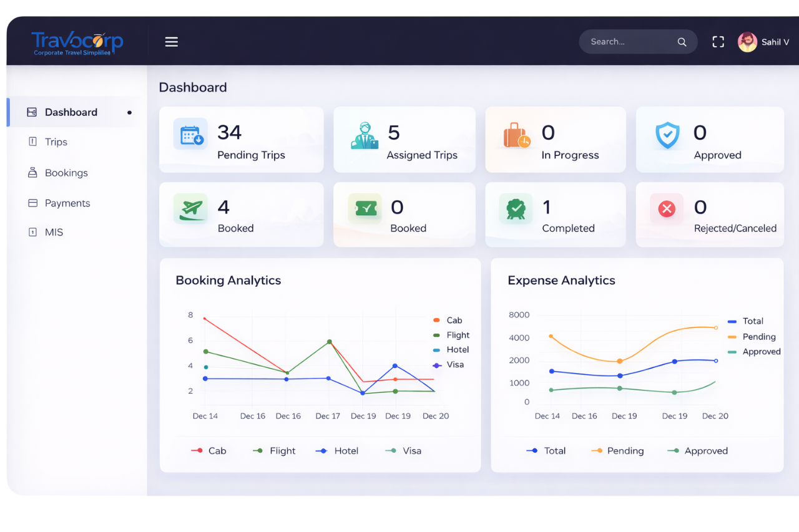
Task: Open Bookings using its sidebar icon
Action: [32, 173]
